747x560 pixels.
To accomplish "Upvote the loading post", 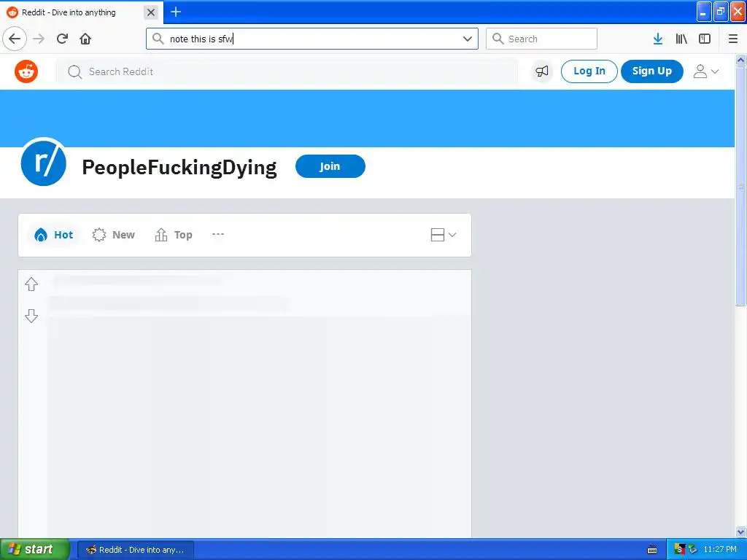I will (x=31, y=284).
